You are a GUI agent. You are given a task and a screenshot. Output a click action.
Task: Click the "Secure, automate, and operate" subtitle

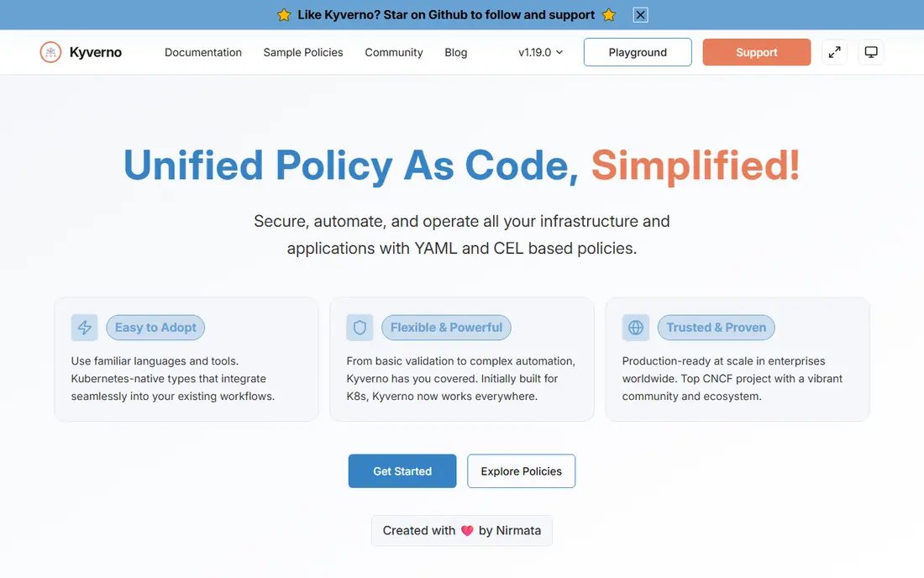462,234
